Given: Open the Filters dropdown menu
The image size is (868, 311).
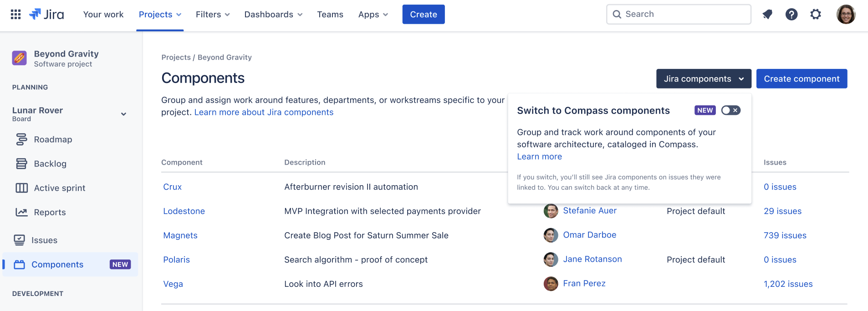Looking at the screenshot, I should (x=213, y=15).
